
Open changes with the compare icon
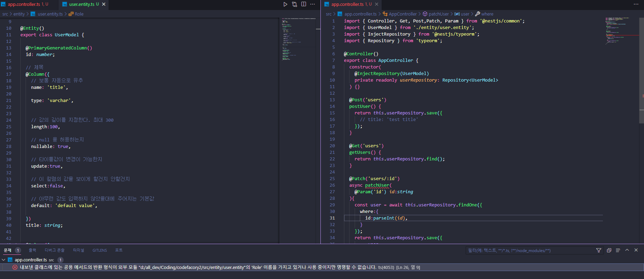pos(295,4)
